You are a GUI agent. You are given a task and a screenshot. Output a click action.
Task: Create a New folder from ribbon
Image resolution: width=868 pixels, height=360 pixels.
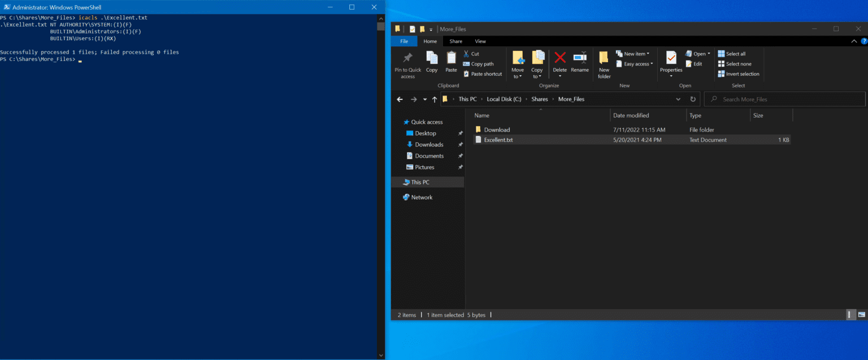coord(604,59)
